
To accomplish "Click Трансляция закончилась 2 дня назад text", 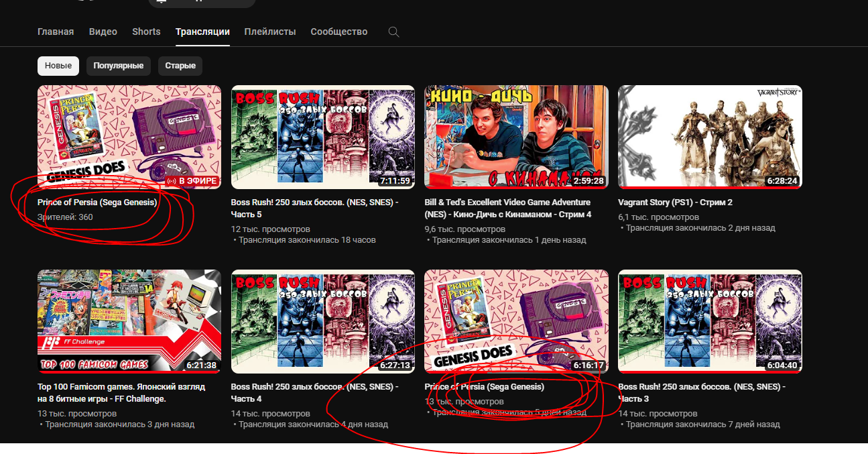I will pos(700,228).
